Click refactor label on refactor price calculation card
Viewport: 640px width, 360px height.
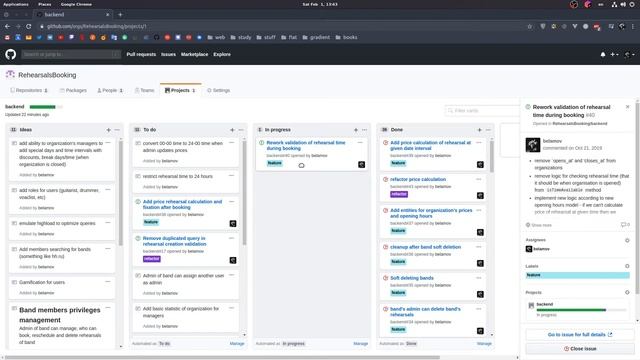(x=399, y=194)
